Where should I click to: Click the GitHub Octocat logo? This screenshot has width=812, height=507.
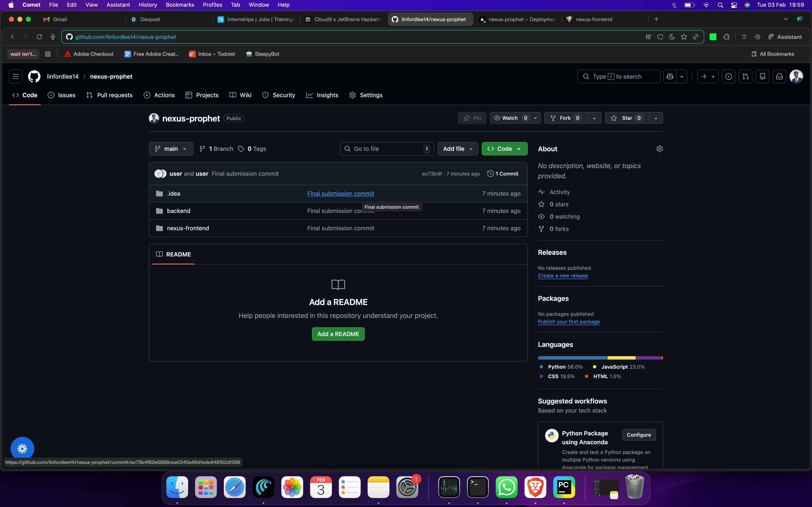(x=34, y=76)
